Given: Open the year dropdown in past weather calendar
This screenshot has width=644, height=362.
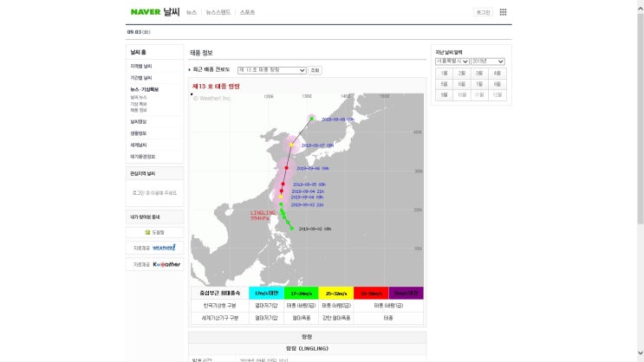Looking at the screenshot, I should 488,61.
